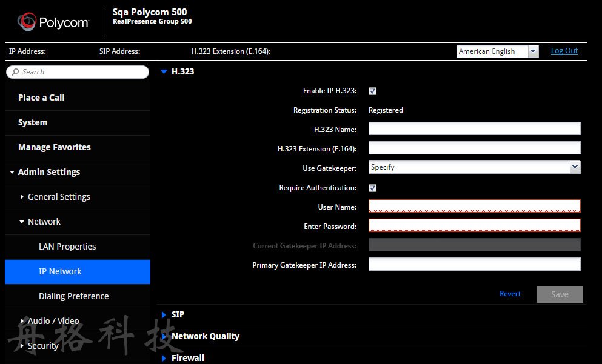Click the RealPresence Group 500 subtitle
The height and width of the screenshot is (364, 602).
pos(152,21)
